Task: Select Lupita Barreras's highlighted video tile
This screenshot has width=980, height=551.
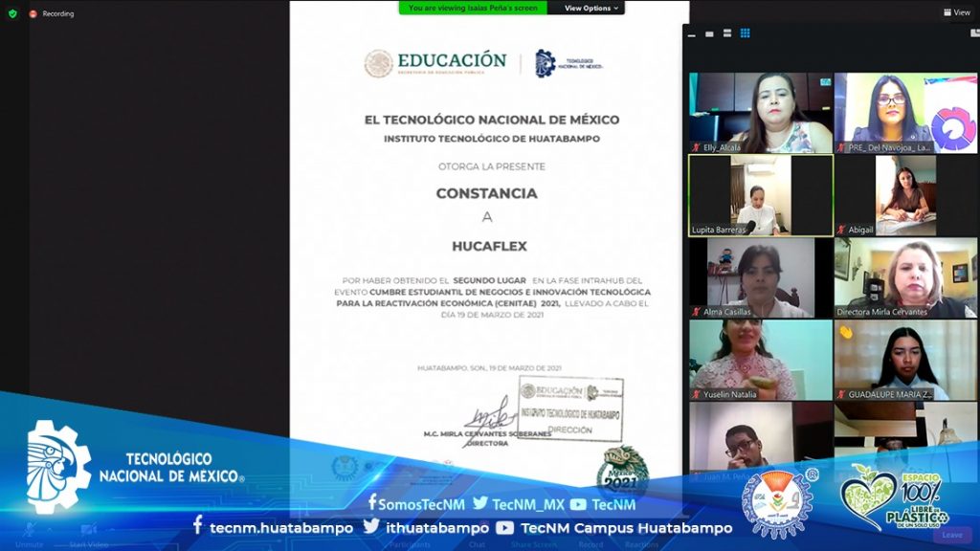Action: click(x=761, y=195)
